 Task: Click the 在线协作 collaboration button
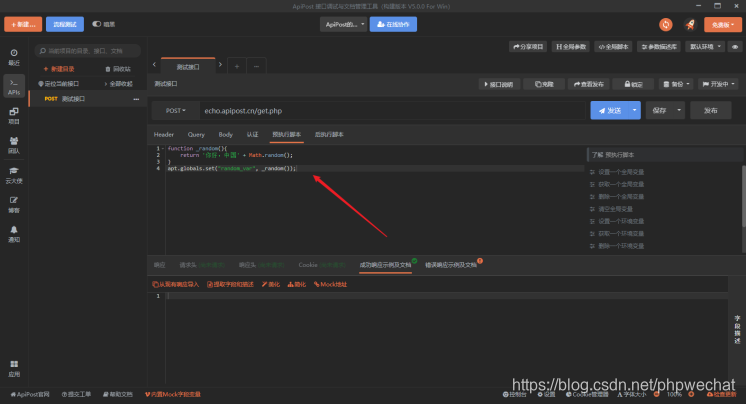[x=393, y=24]
